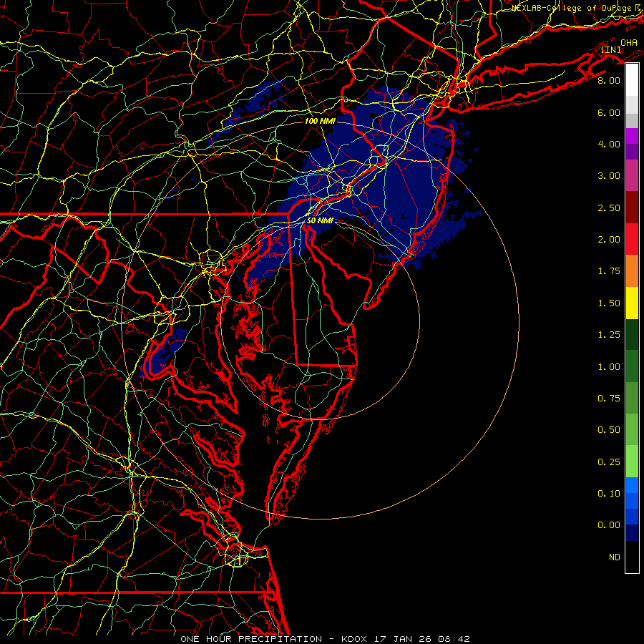Click the bright red legend swatch

pyautogui.click(x=632, y=239)
